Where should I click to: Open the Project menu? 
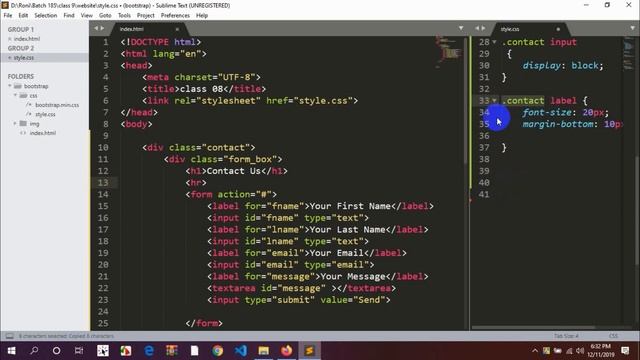[146, 16]
